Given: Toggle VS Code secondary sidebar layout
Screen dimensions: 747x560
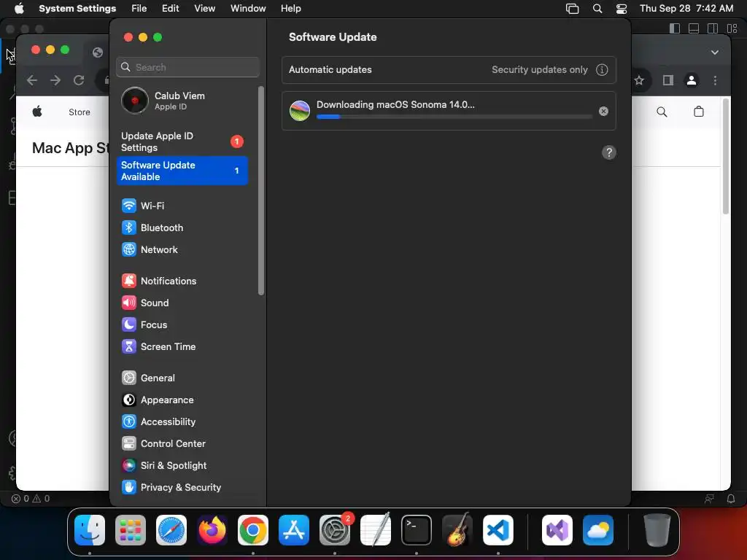Looking at the screenshot, I should click(713, 28).
